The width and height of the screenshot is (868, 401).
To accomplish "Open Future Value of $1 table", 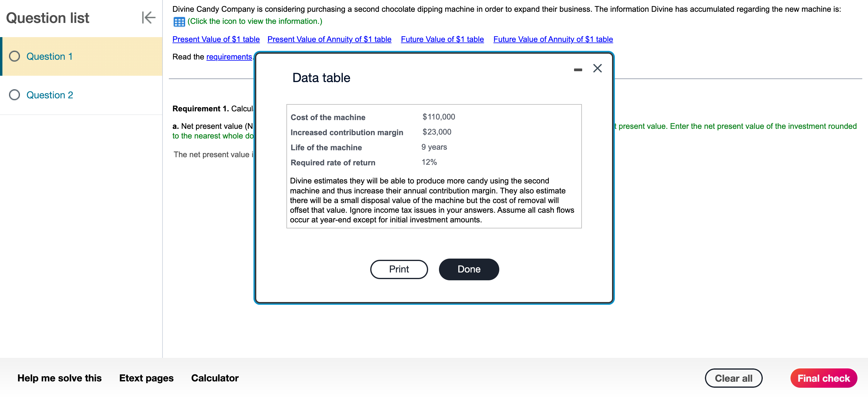I will tap(442, 40).
